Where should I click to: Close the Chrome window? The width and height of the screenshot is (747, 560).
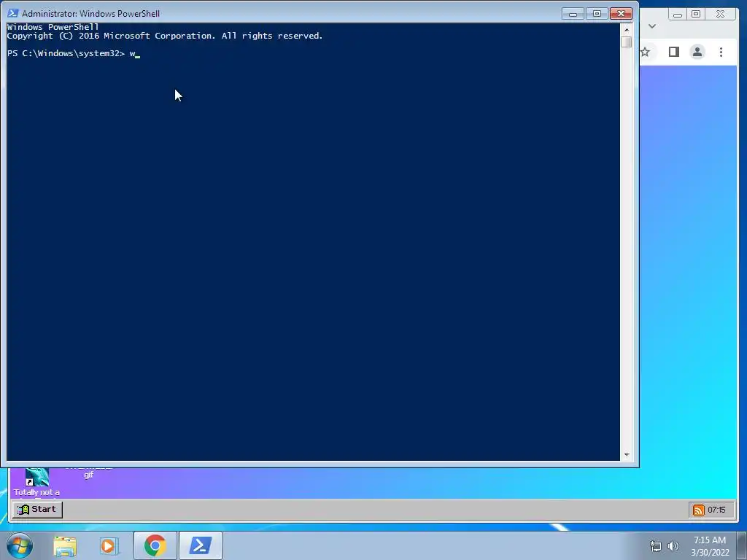point(720,15)
